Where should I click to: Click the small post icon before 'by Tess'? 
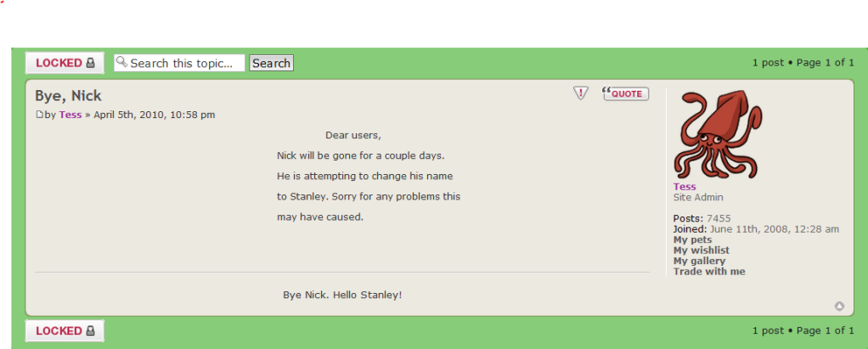(39, 115)
